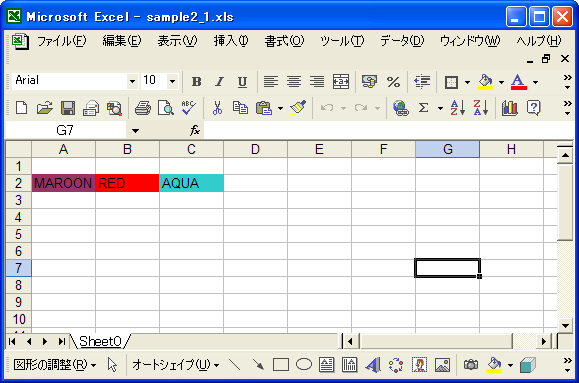Open the 書式(O) menu
The image size is (579, 383).
[x=284, y=41]
